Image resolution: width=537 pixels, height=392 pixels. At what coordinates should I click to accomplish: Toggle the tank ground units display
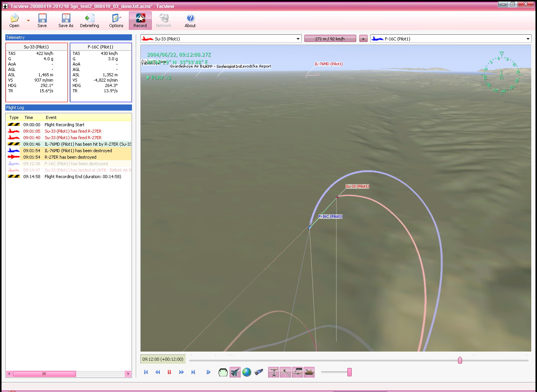pyautogui.click(x=309, y=372)
